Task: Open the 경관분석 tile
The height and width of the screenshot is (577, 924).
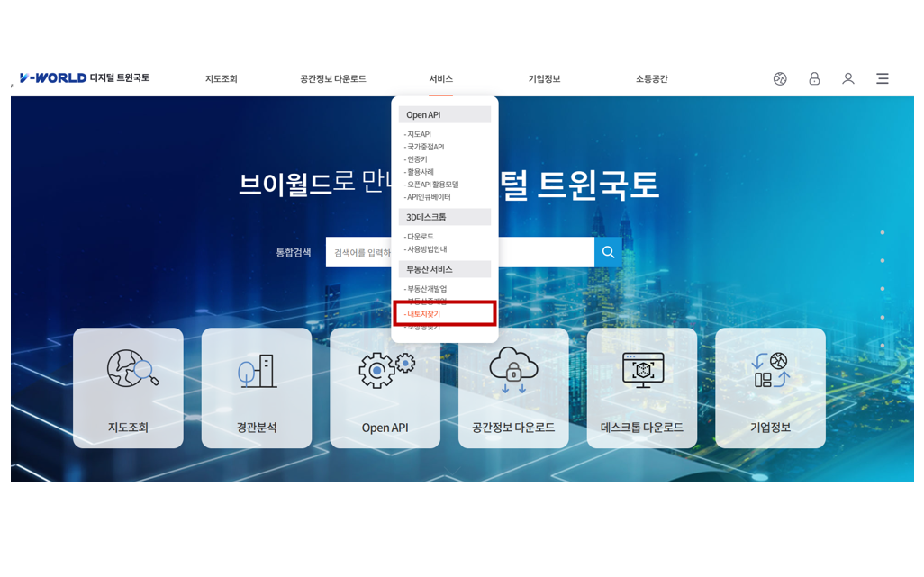Action: click(257, 388)
